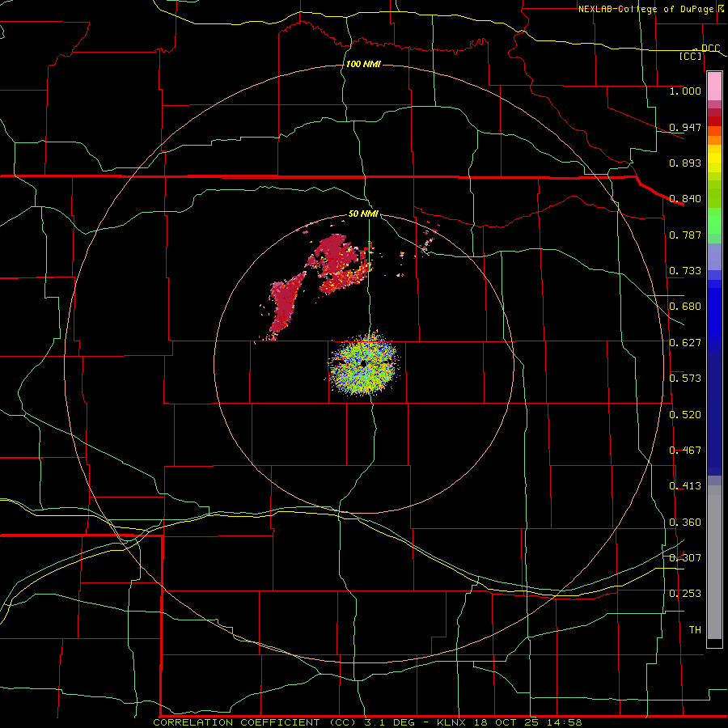Click the large crimson echo cluster north of radar
Screen dimensions: 728x728
(x=341, y=263)
